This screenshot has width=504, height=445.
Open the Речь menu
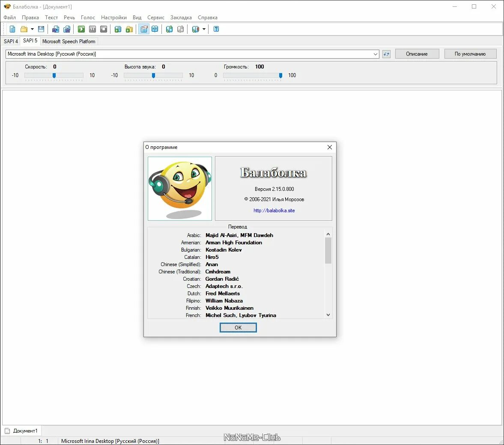coord(69,18)
